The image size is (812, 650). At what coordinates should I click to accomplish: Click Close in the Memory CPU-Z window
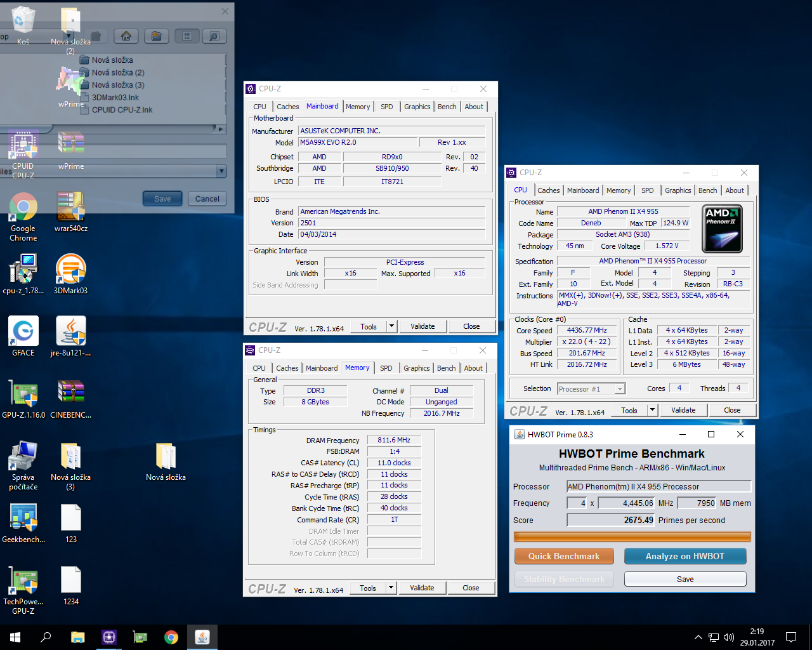click(x=471, y=588)
